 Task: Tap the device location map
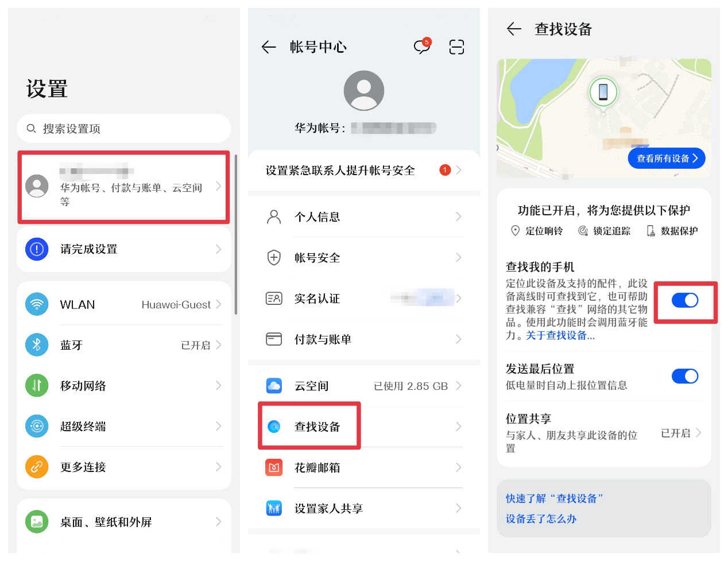604,118
